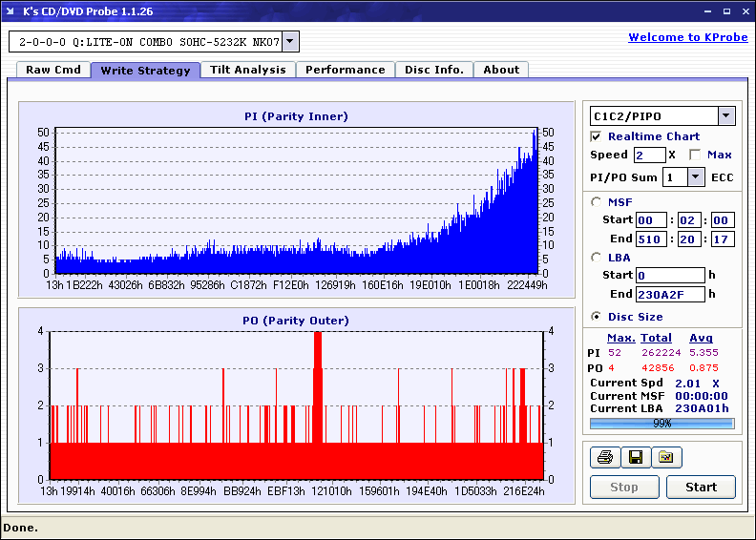The image size is (756, 540).
Task: Click the KProbe app icon in title bar
Action: coord(11,11)
